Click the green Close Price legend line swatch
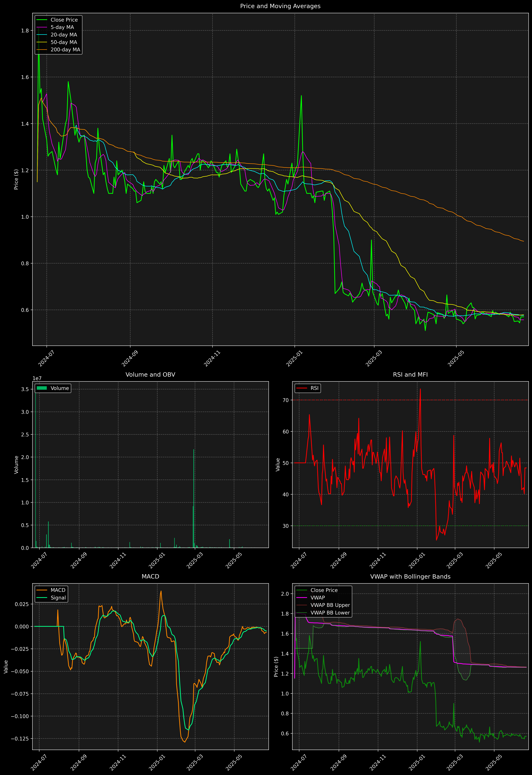Screen dimensions: 532x775 [42, 20]
